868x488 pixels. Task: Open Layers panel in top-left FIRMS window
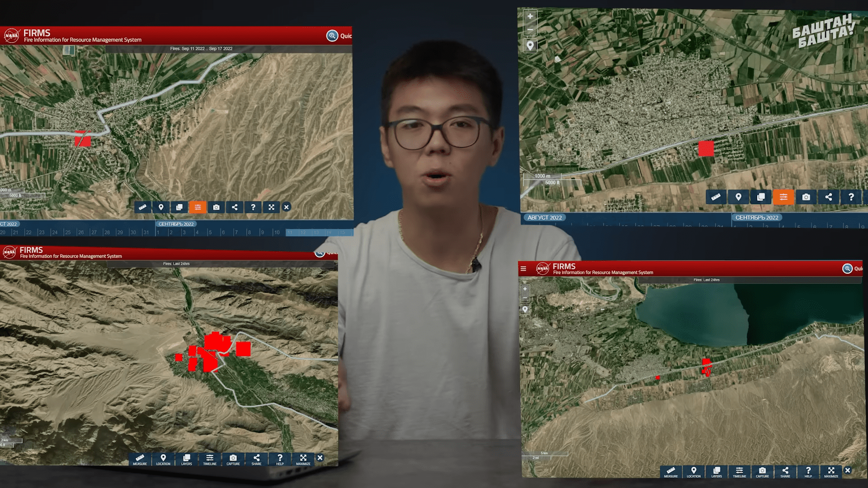coord(179,207)
